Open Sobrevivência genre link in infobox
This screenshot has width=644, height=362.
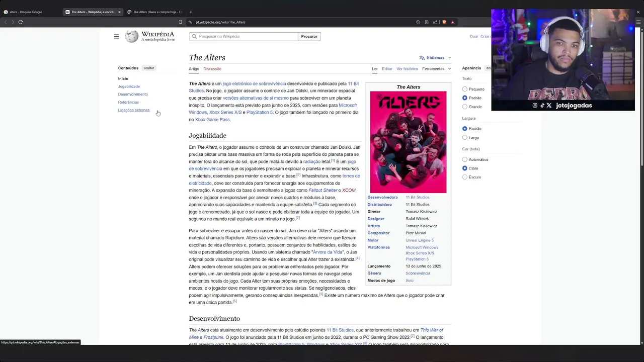(418, 274)
